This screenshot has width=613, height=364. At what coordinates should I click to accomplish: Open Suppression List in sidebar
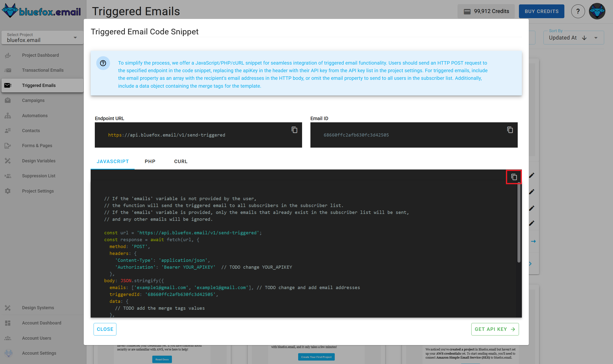42,176
